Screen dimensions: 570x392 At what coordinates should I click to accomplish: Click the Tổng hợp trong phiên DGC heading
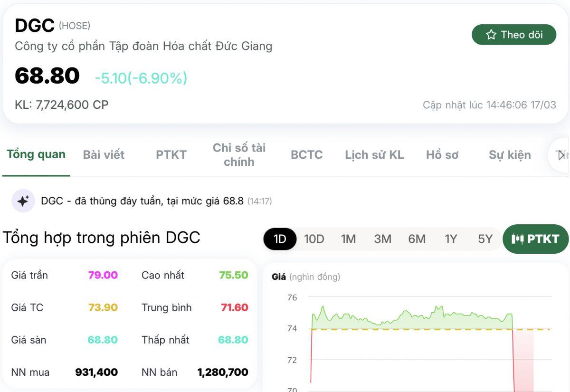(x=102, y=238)
